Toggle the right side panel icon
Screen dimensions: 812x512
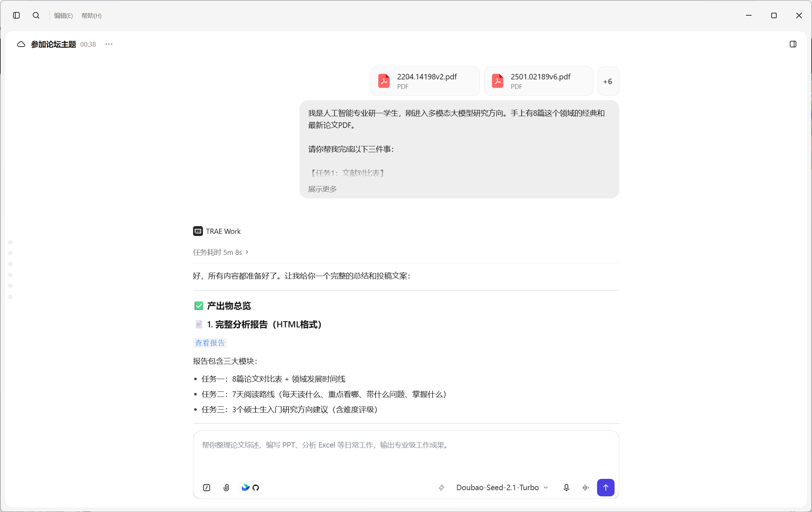[793, 44]
